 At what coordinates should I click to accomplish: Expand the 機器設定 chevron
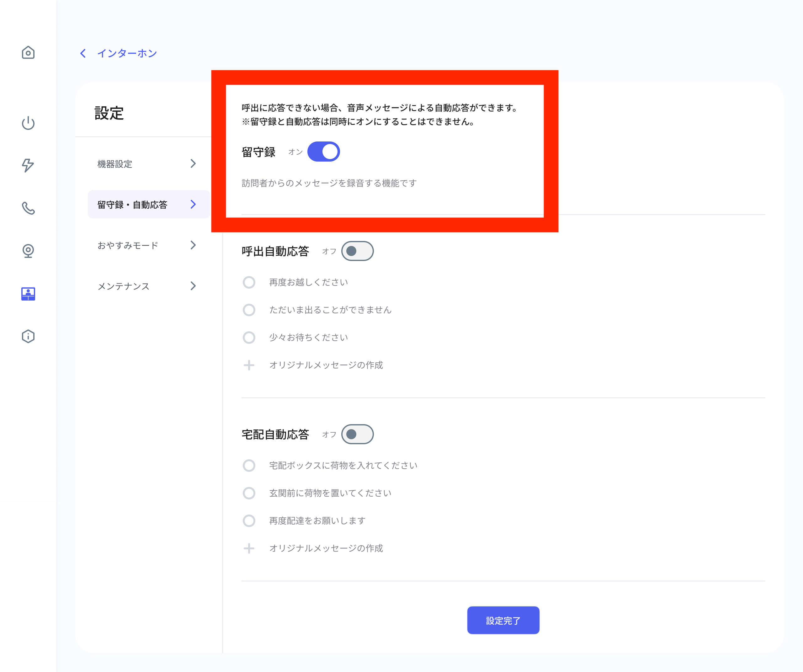(x=193, y=164)
